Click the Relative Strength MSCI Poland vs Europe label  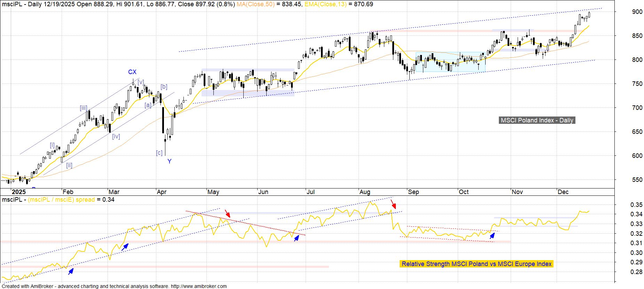click(476, 264)
